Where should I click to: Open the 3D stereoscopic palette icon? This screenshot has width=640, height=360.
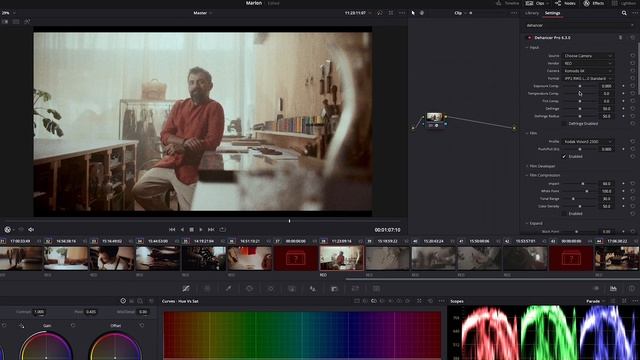pyautogui.click(x=376, y=289)
